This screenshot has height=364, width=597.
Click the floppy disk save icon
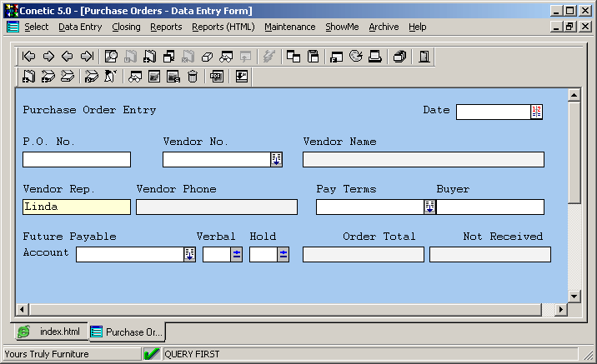[314, 57]
